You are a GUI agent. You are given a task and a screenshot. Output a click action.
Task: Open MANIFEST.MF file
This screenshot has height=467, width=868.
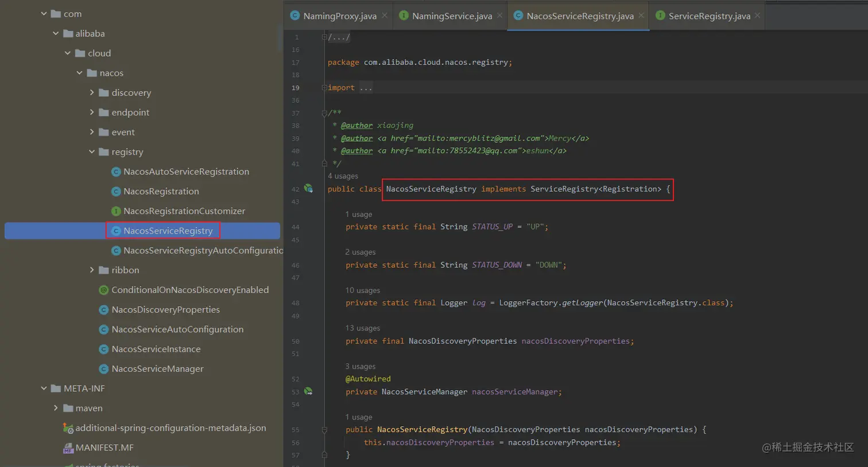point(104,448)
